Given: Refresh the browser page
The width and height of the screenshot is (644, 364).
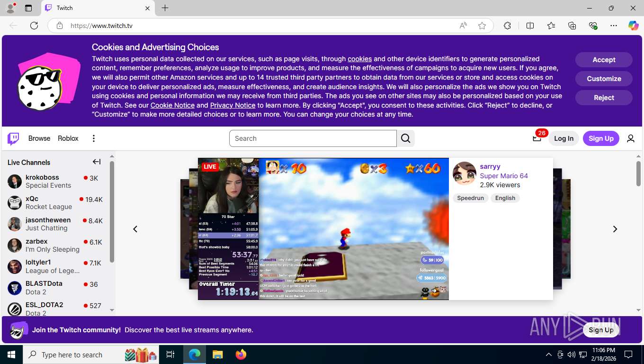Looking at the screenshot, I should point(34,26).
